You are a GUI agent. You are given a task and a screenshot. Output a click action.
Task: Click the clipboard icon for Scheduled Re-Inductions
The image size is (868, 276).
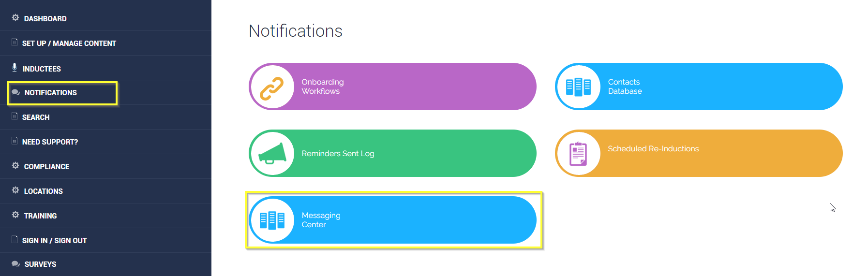578,154
